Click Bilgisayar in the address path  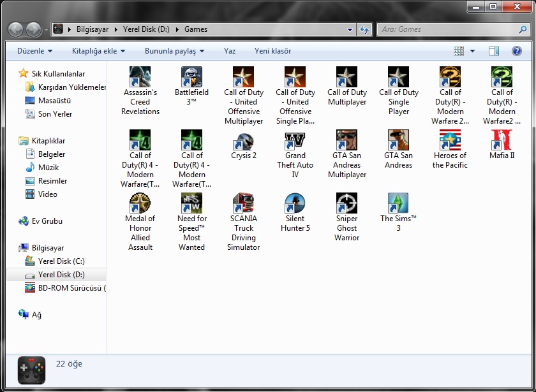93,30
